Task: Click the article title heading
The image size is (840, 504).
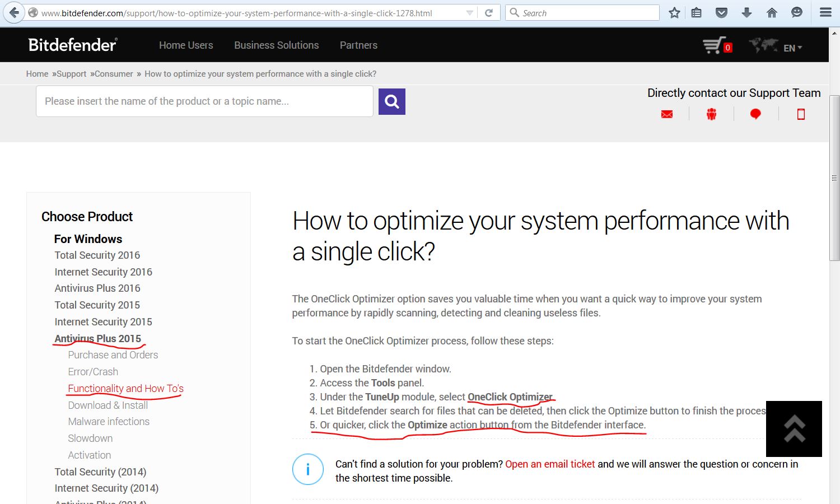Action: [540, 236]
